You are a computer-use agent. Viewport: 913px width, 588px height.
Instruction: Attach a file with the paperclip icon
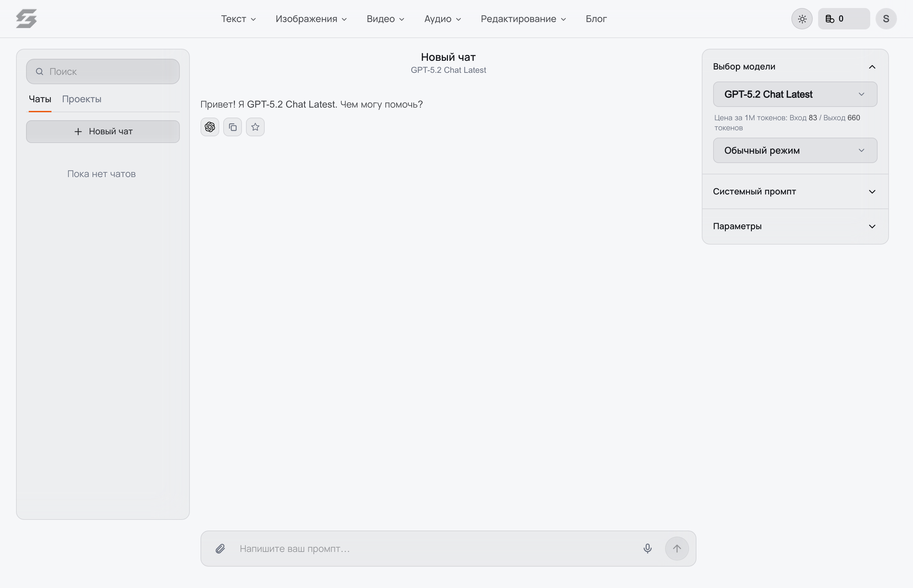coord(220,549)
